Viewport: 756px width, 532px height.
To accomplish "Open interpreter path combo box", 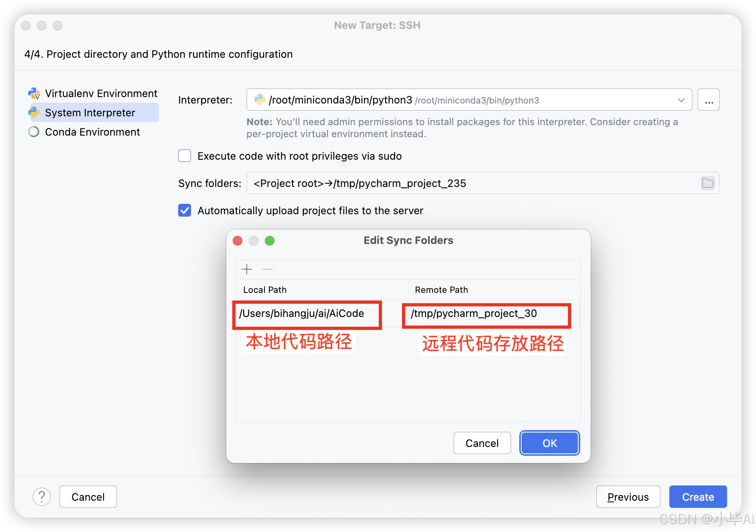I will pyautogui.click(x=469, y=100).
